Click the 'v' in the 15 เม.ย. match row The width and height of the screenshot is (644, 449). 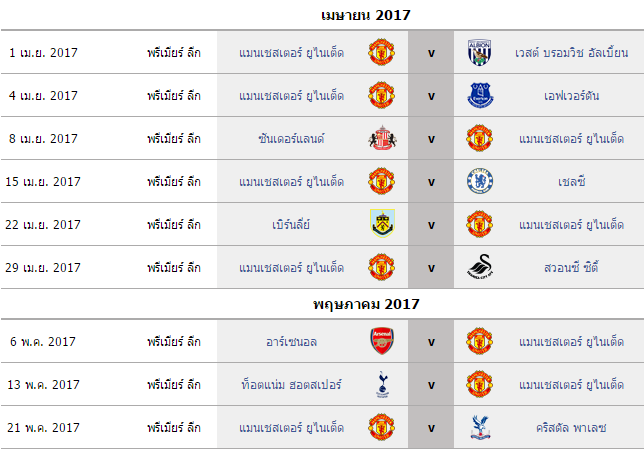(x=431, y=182)
